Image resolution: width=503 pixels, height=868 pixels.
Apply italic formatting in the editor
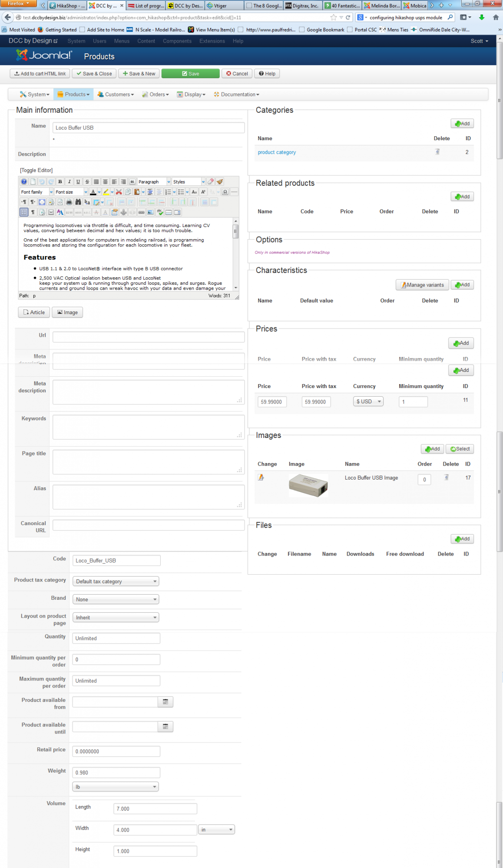[69, 182]
